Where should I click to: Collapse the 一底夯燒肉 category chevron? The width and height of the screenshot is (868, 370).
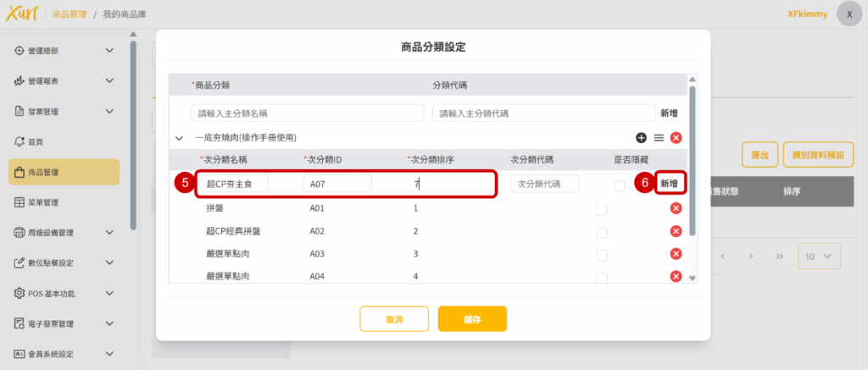(x=179, y=137)
